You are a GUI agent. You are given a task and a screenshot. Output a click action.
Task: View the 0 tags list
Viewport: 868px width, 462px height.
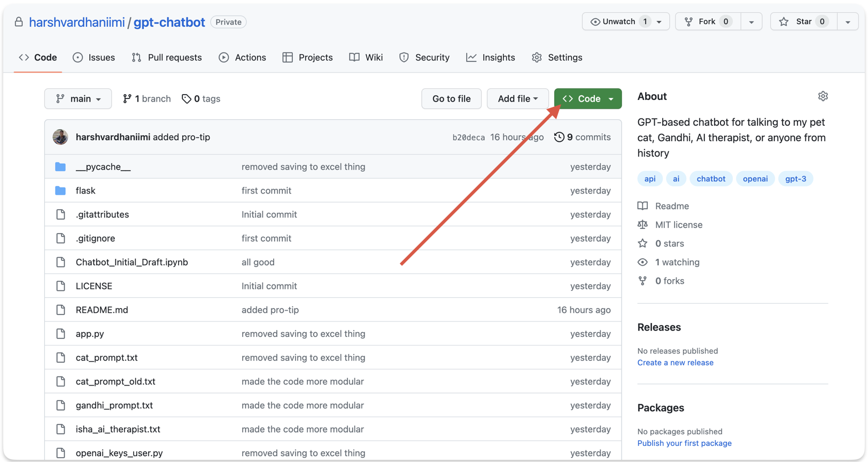tap(201, 99)
